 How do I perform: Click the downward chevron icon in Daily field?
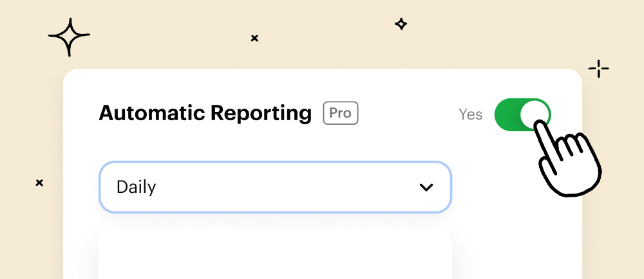[x=426, y=187]
